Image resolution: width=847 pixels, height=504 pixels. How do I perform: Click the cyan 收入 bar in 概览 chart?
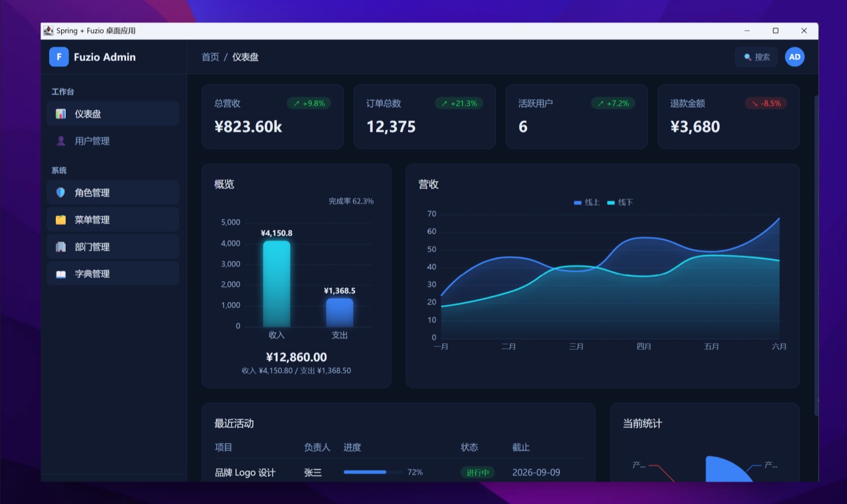(276, 284)
